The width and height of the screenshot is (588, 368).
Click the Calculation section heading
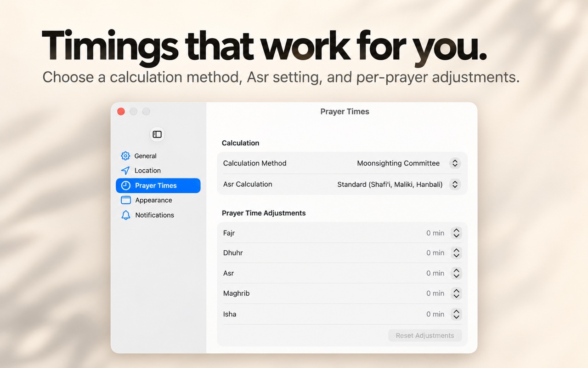pyautogui.click(x=240, y=143)
